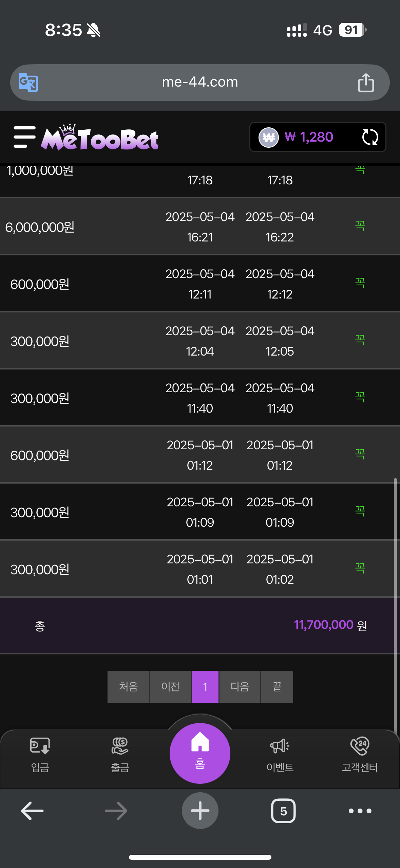Open 이벤트 events megaphone icon
This screenshot has width=400, height=868.
[x=280, y=755]
